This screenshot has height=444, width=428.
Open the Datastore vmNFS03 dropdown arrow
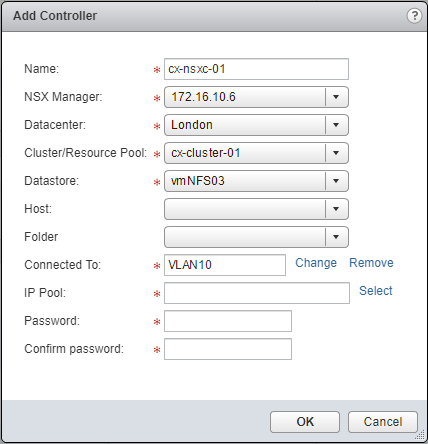[x=336, y=181]
